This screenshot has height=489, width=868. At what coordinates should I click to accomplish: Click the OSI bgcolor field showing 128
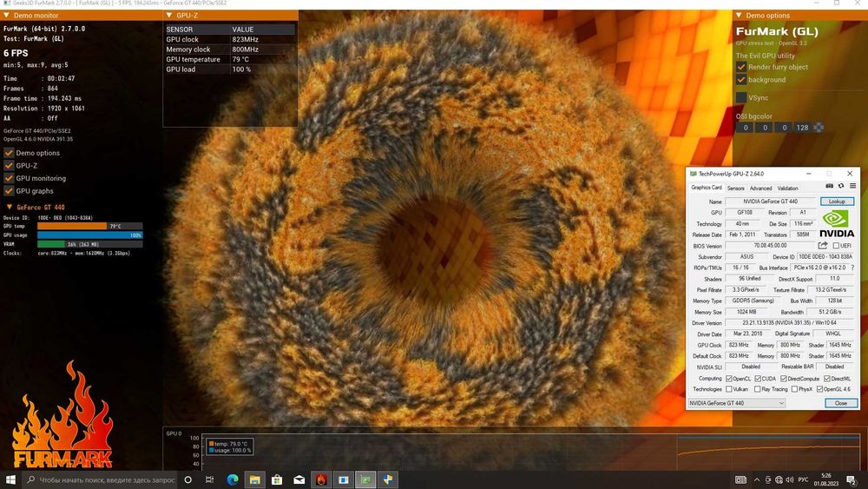click(x=802, y=128)
